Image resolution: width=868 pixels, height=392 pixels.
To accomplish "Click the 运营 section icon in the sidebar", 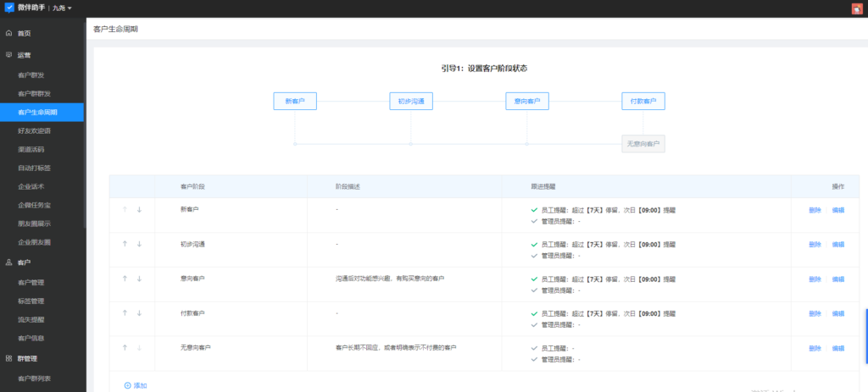I will [8, 55].
